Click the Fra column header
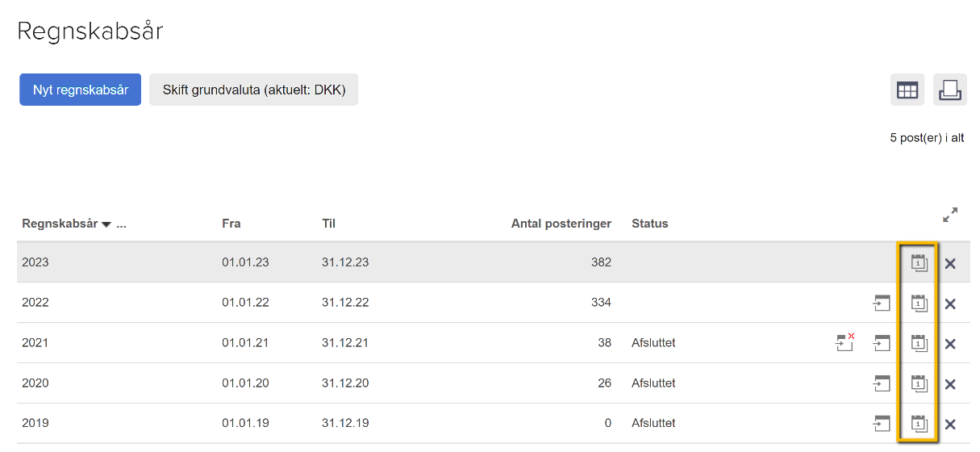The image size is (980, 452). 231,224
